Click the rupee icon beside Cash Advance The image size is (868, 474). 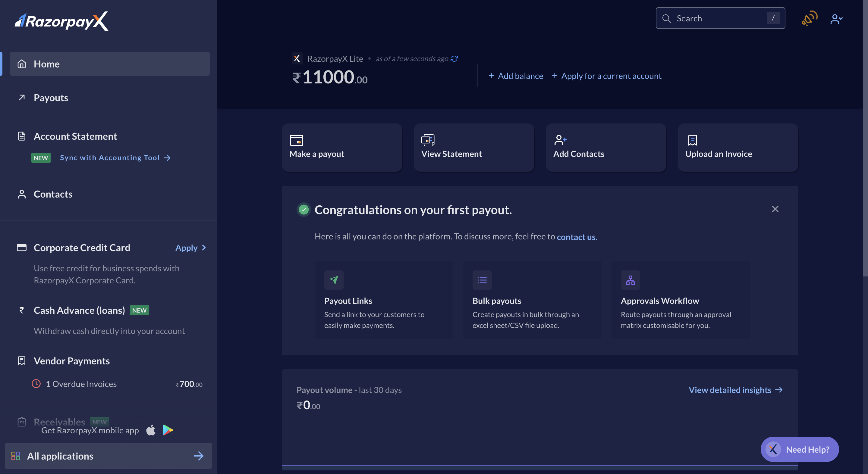[22, 310]
